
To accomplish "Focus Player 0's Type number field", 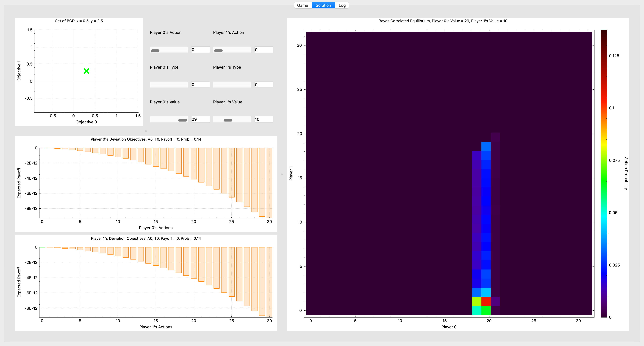I will [x=200, y=85].
